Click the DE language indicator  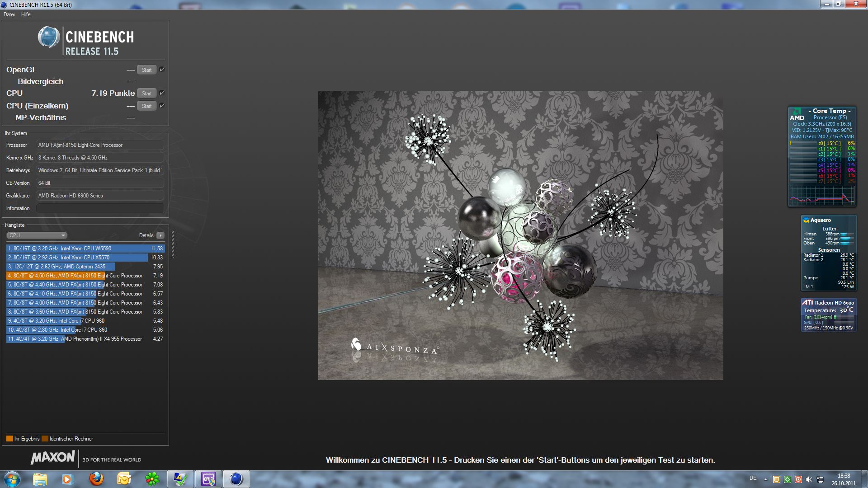[753, 478]
